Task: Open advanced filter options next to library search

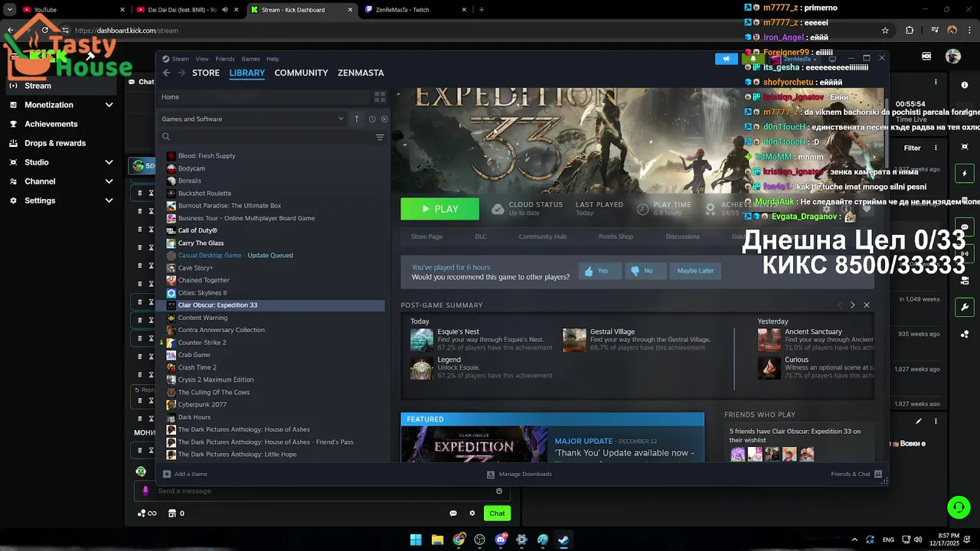Action: coord(380,137)
